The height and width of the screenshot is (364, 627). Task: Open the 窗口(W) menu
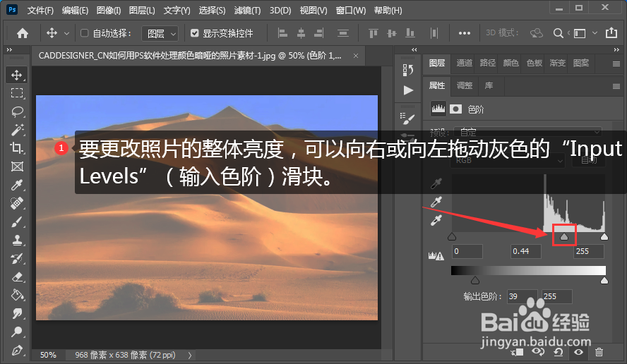(351, 11)
